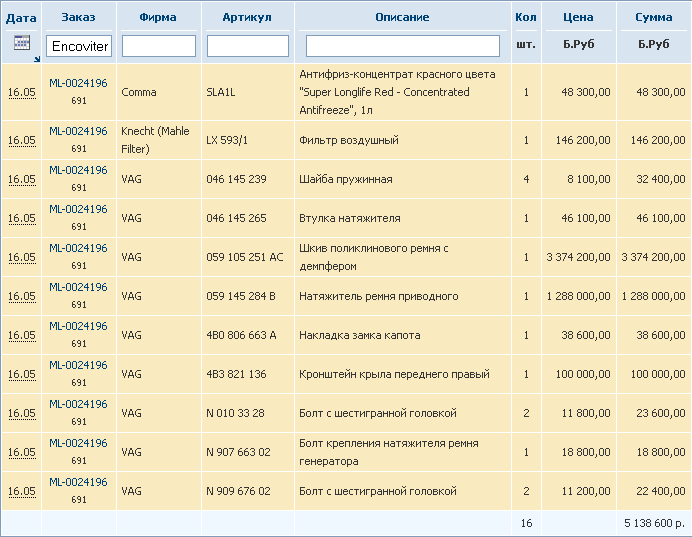This screenshot has height=537, width=692.
Task: Click the price 3 374 200,00 in Цена column
Action: (x=578, y=257)
